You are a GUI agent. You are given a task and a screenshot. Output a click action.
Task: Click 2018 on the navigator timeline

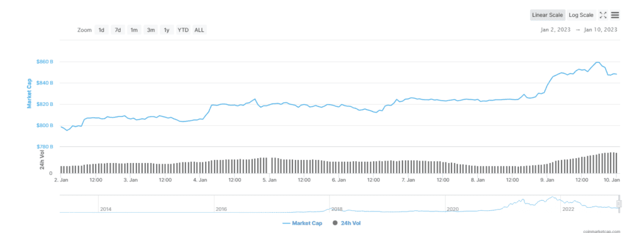pos(337,209)
